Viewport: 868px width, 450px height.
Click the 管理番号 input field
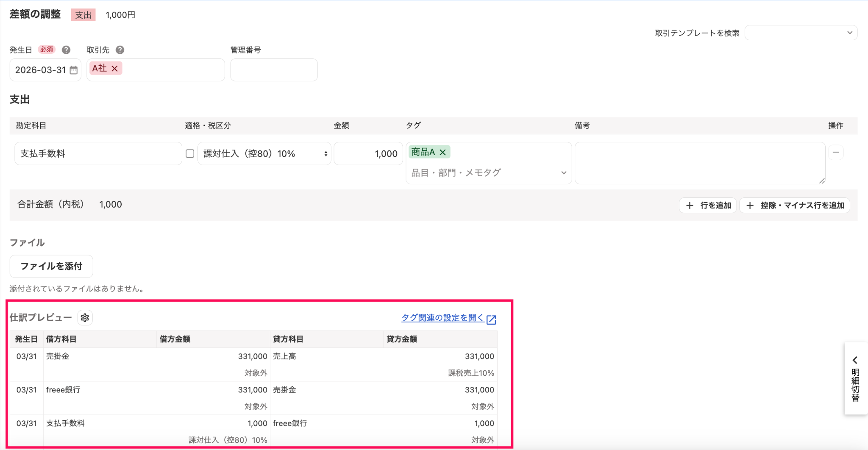[274, 70]
